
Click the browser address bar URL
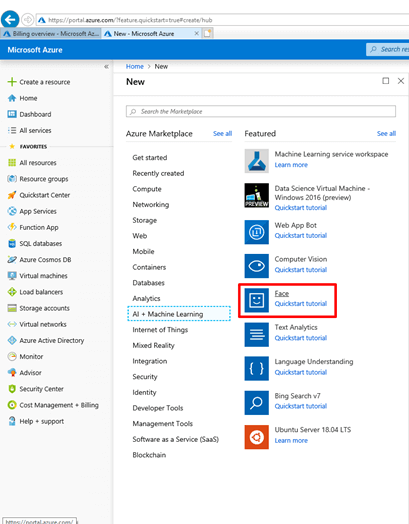[x=130, y=20]
